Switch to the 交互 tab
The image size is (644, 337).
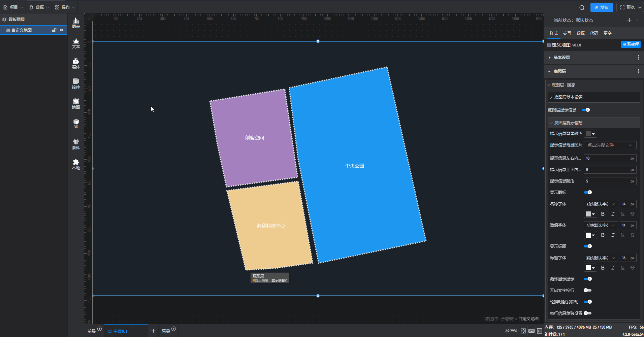click(x=567, y=33)
